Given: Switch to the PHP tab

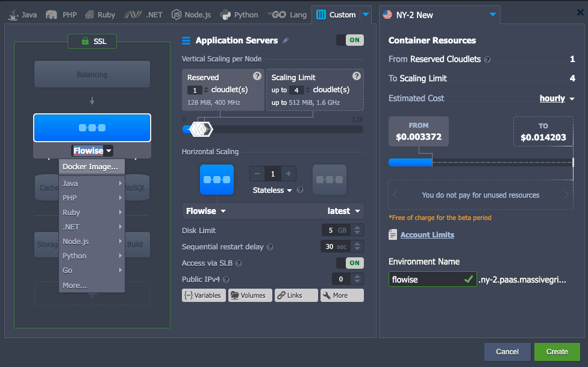Looking at the screenshot, I should 61,15.
